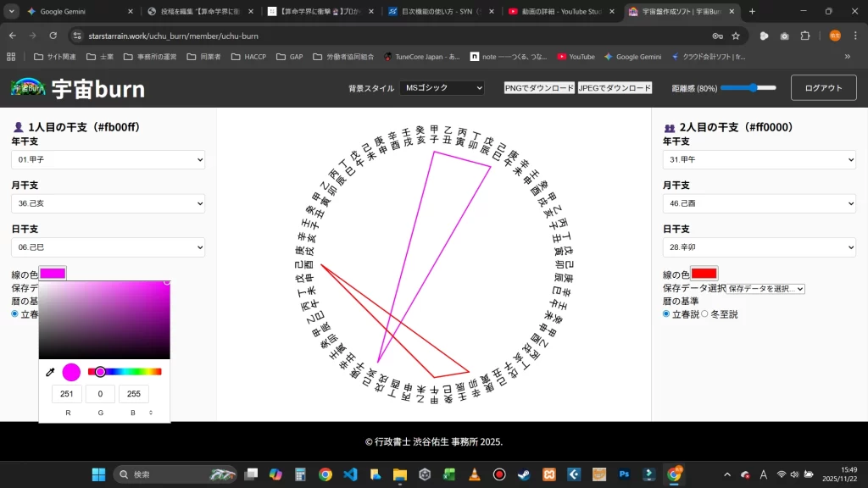Click the 宇宙burn rainbow logo

click(x=28, y=88)
